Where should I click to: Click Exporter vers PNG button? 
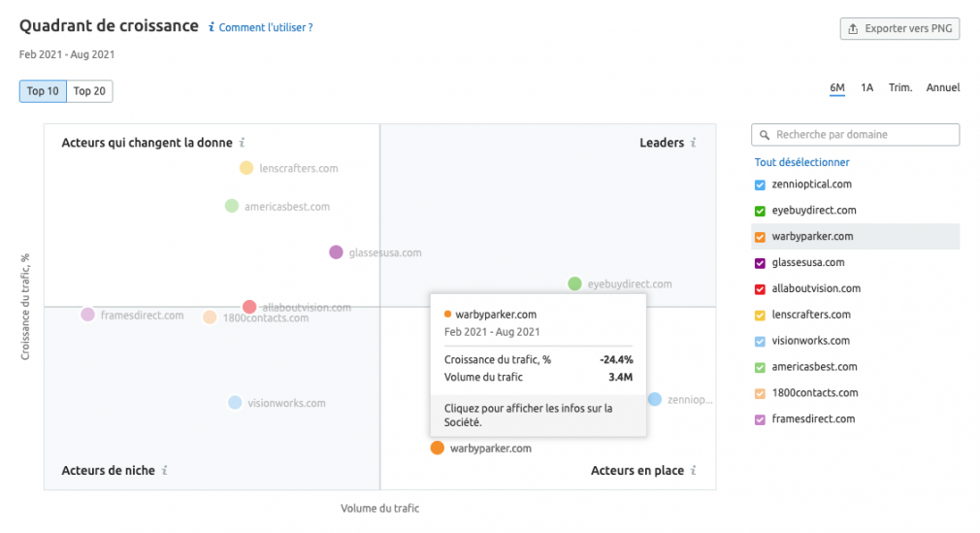tap(899, 29)
